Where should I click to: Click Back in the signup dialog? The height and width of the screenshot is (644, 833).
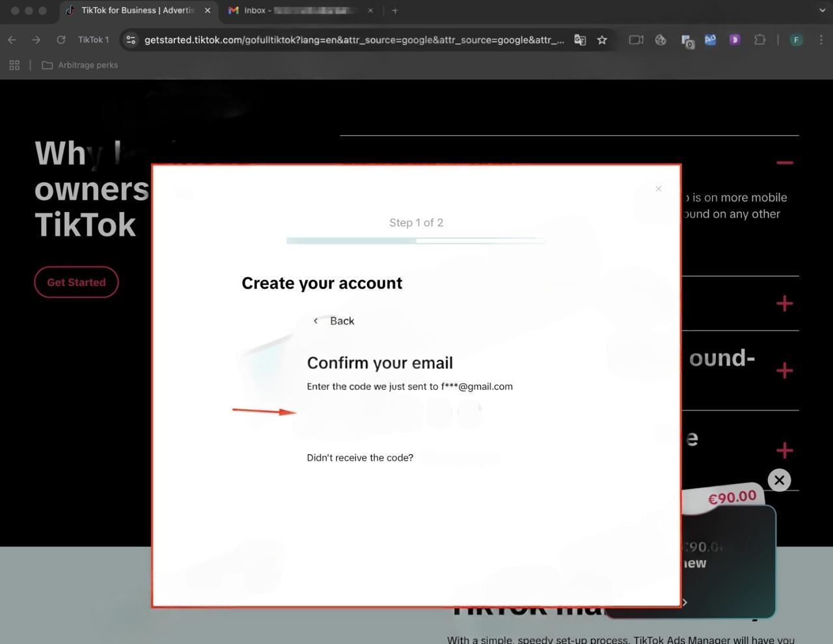coord(334,321)
